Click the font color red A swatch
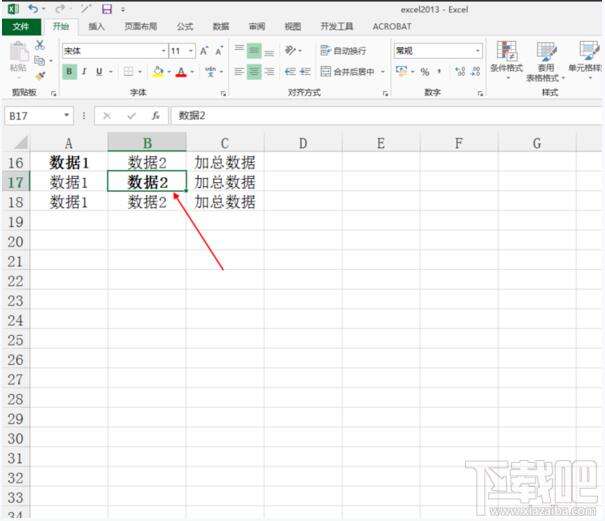 click(181, 72)
